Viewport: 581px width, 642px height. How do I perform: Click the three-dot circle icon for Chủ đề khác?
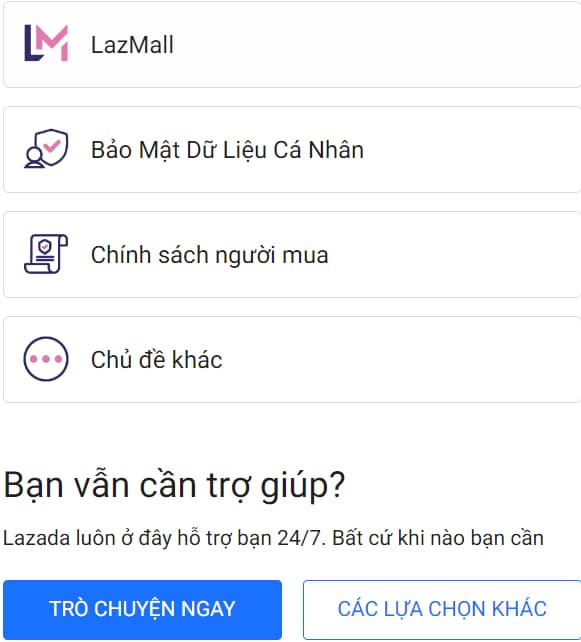46,359
